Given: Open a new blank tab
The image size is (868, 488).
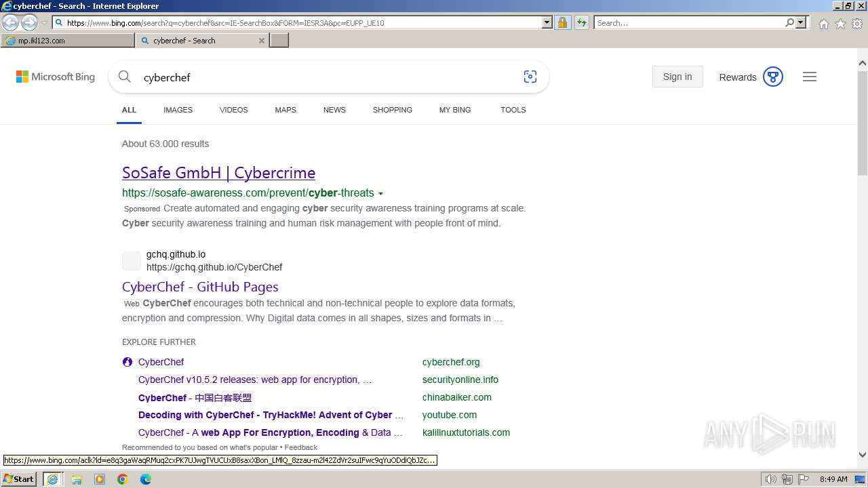Looking at the screenshot, I should tap(279, 41).
